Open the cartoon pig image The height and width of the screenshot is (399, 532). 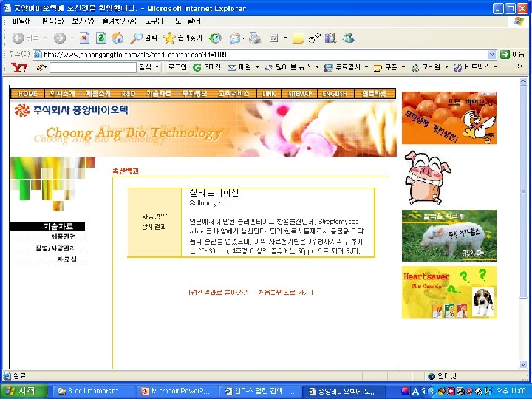[427, 177]
